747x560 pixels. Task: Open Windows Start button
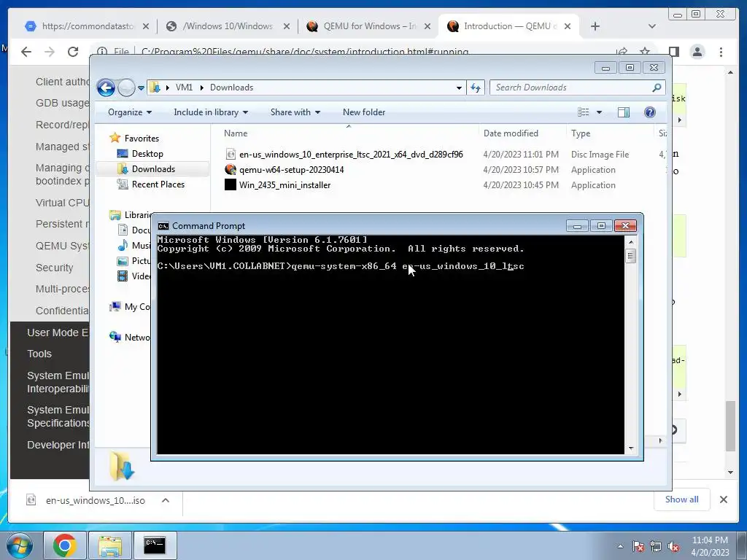pyautogui.click(x=19, y=545)
